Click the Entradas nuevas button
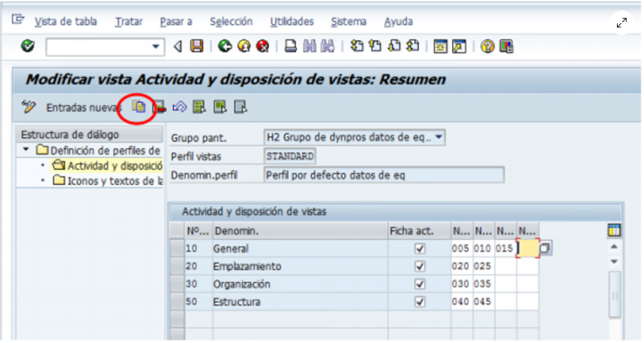This screenshot has height=343, width=644. tap(83, 107)
